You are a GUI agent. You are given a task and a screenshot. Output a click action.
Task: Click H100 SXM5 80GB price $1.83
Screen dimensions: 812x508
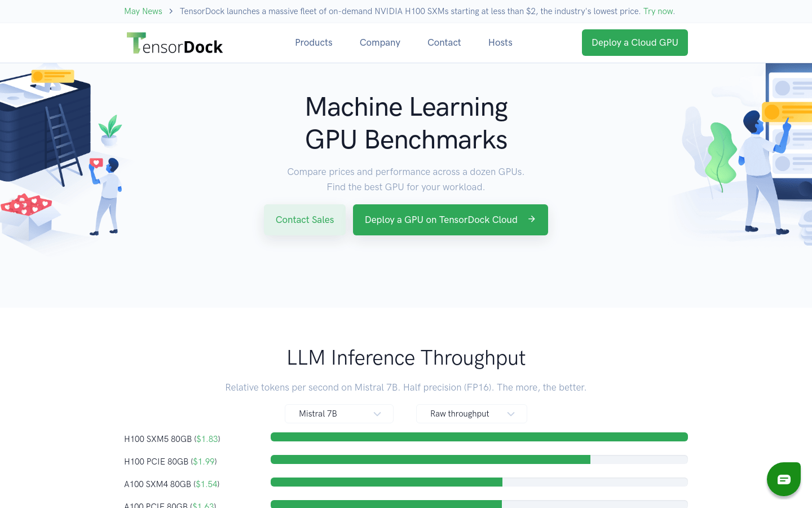[x=207, y=439]
